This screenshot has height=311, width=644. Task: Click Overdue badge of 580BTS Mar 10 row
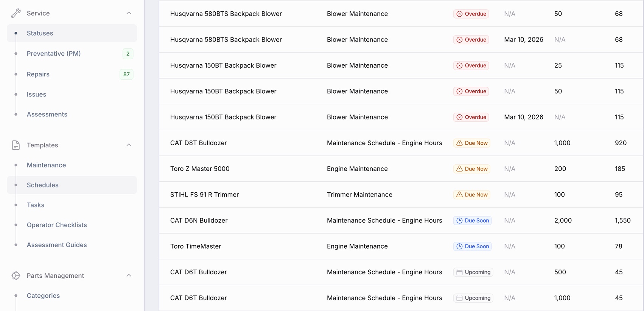(471, 40)
